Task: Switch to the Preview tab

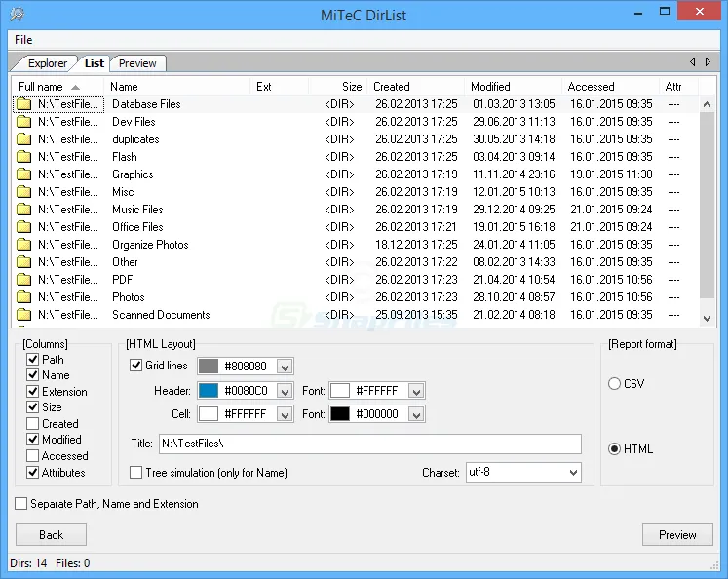Action: click(x=137, y=63)
